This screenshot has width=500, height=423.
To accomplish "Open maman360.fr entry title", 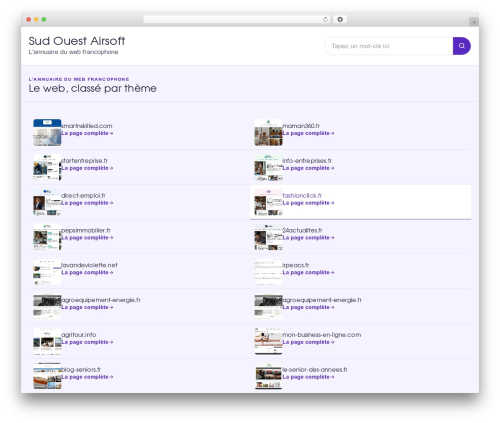I will (301, 126).
